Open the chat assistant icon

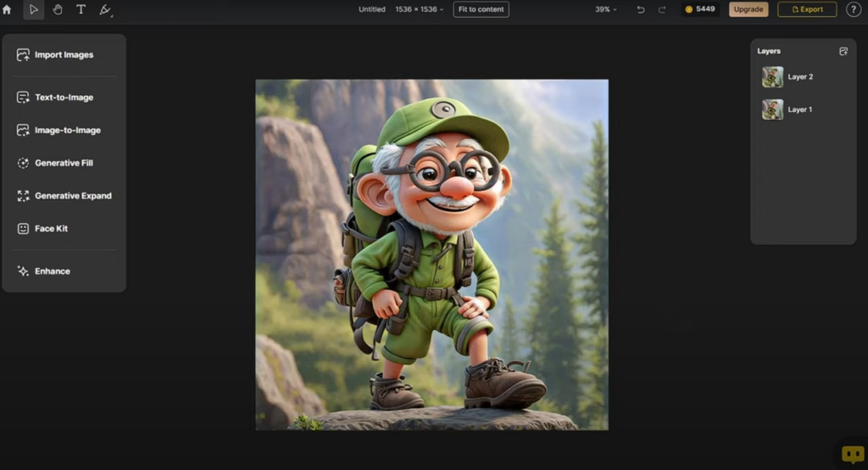coord(852,454)
